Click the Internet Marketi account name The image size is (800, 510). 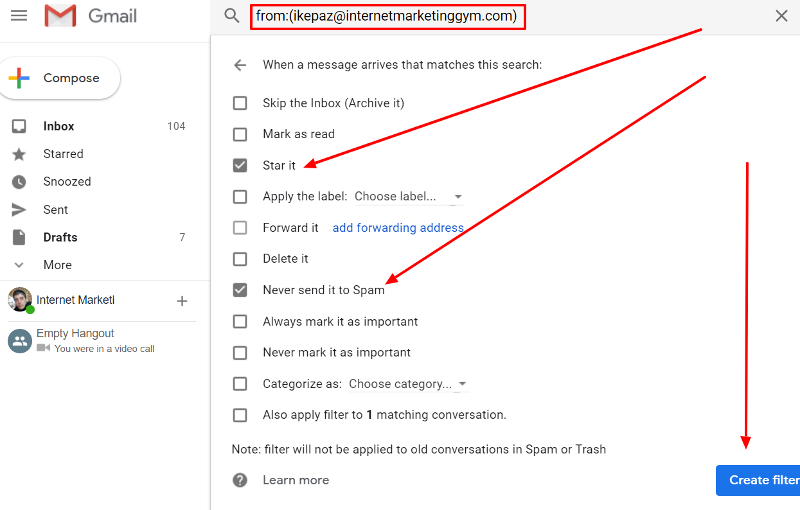click(76, 300)
